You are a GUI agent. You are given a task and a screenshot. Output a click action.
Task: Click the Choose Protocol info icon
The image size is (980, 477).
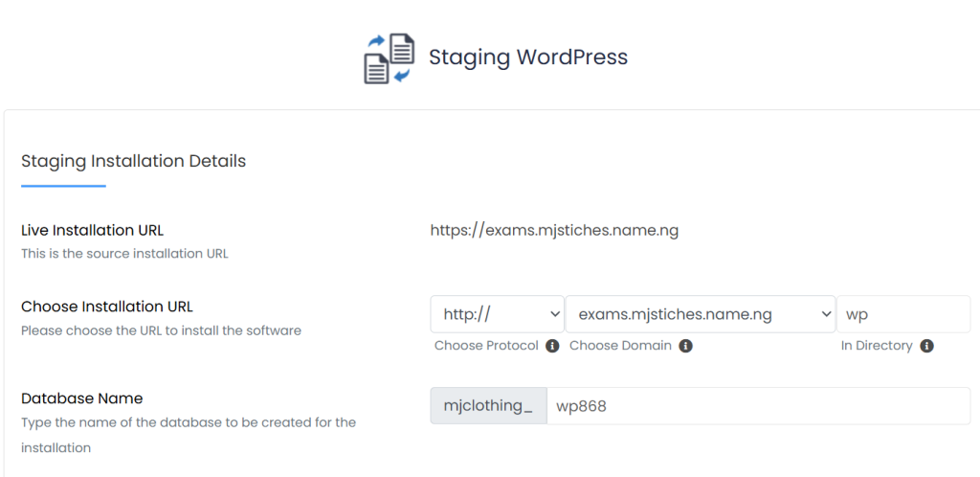click(x=552, y=346)
